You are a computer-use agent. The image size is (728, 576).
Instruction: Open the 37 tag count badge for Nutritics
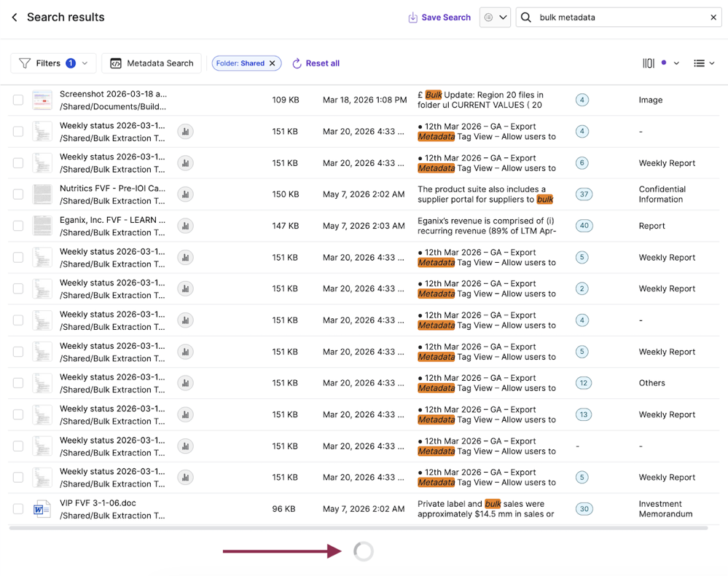click(584, 194)
